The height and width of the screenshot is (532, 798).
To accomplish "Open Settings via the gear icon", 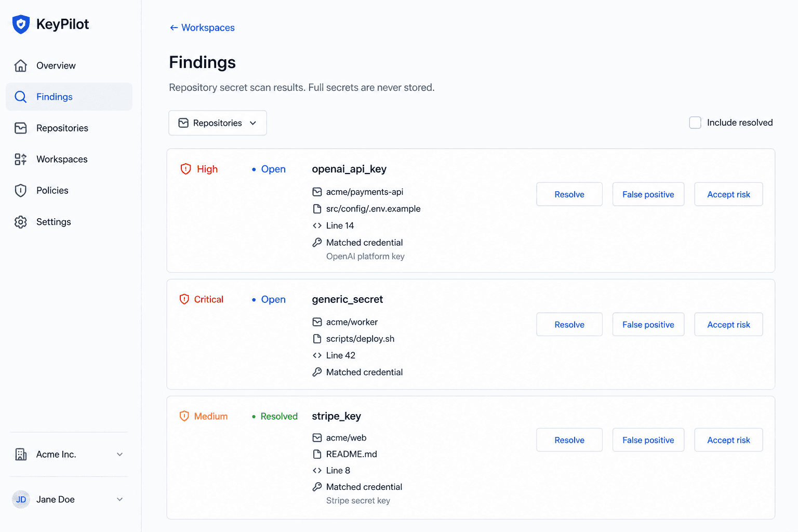I will 21,222.
